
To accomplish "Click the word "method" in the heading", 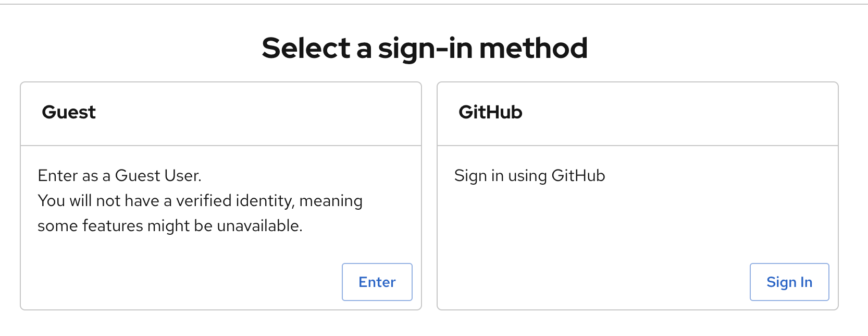I will 533,48.
